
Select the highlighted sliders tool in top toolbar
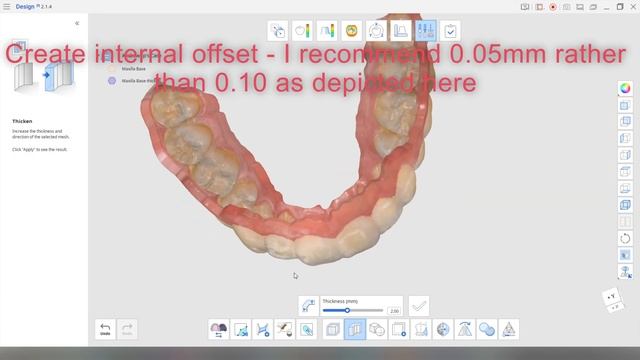(x=426, y=31)
